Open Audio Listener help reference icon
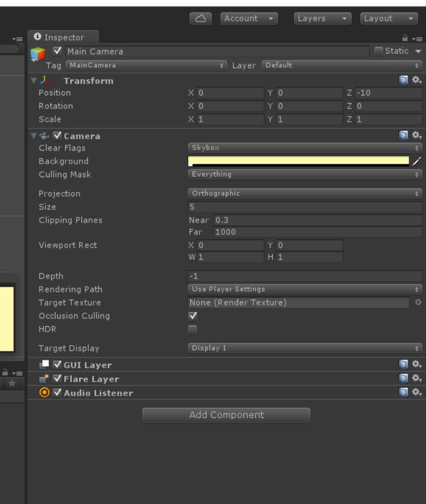This screenshot has height=504, width=426. [x=404, y=392]
